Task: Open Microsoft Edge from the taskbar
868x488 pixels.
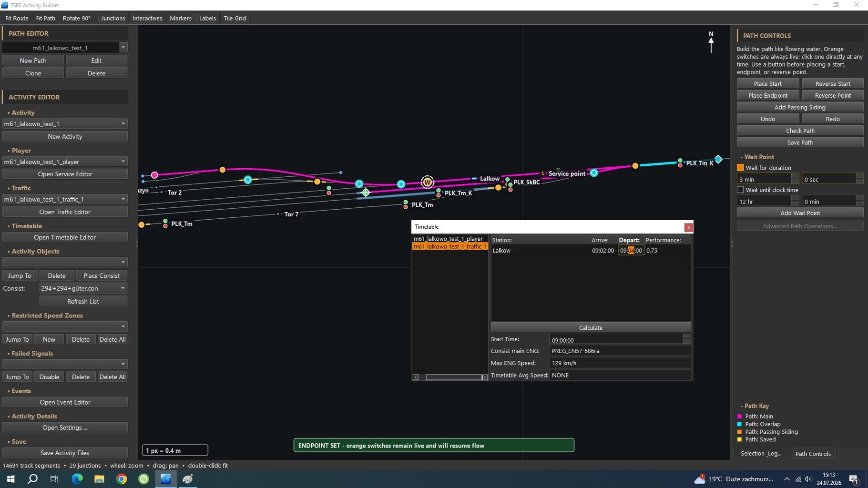Action: (77, 478)
